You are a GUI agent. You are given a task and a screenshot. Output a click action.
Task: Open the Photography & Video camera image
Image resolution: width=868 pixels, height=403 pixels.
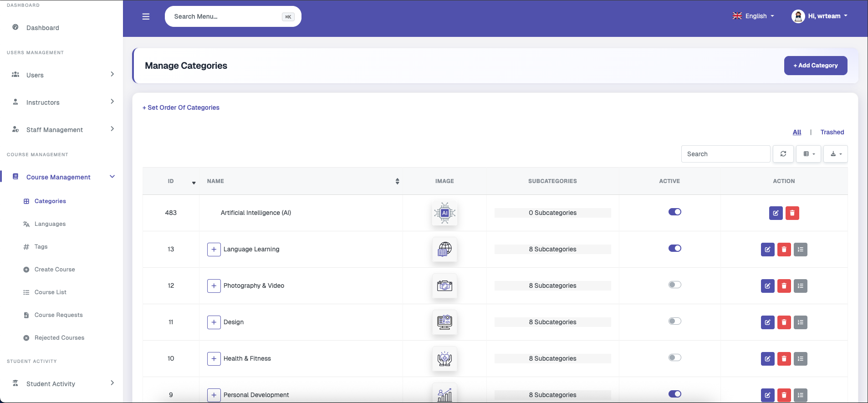coord(444,286)
